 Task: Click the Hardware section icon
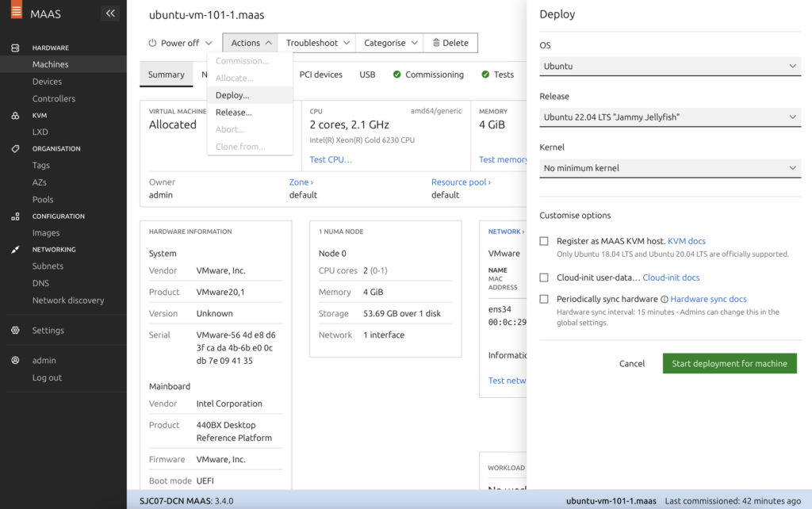pyautogui.click(x=16, y=48)
